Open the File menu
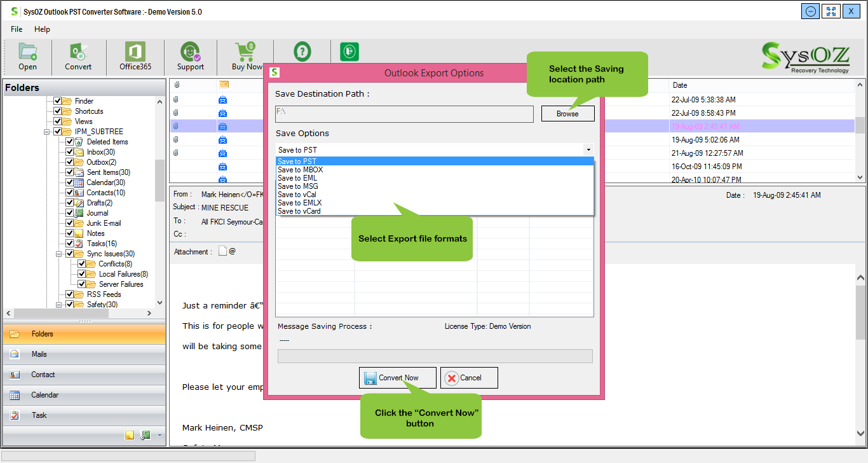Image resolution: width=868 pixels, height=463 pixels. pos(17,29)
